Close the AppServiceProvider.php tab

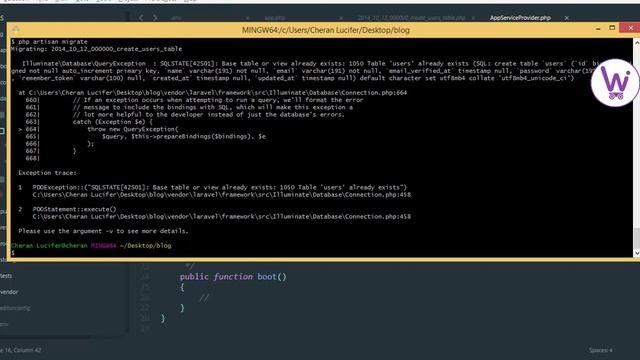tap(567, 18)
